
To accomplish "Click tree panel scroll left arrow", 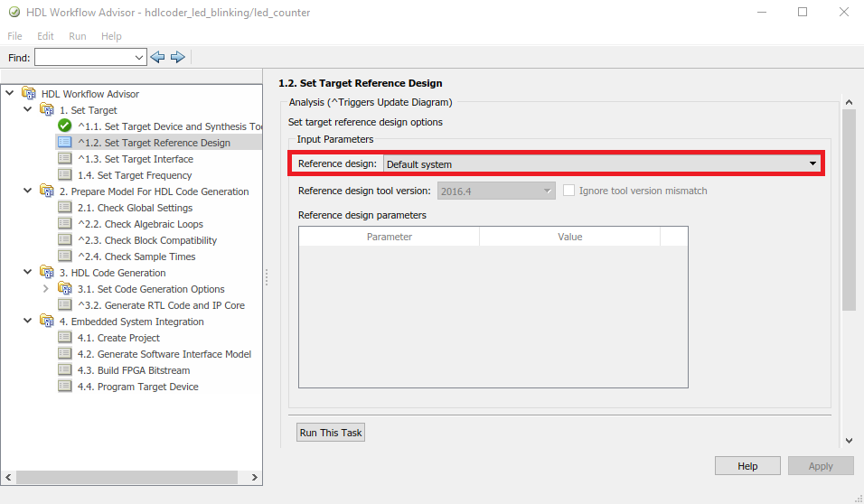I will point(8,477).
